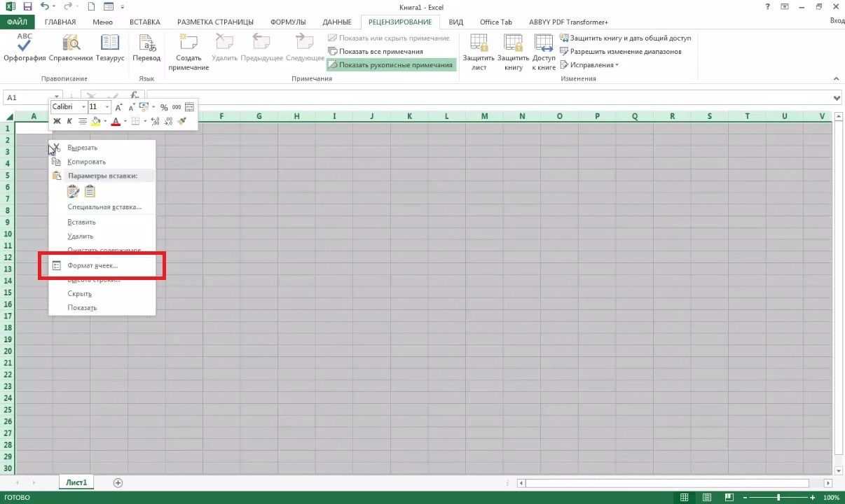This screenshot has width=845, height=504.
Task: Apply bold via Ж in mini toolbar
Action: [56, 120]
